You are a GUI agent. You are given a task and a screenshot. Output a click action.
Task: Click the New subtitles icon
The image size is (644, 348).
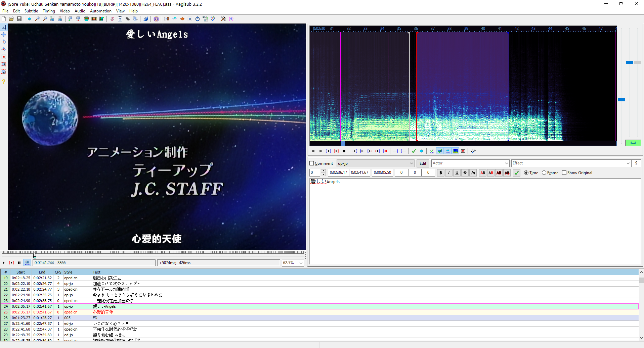4,19
